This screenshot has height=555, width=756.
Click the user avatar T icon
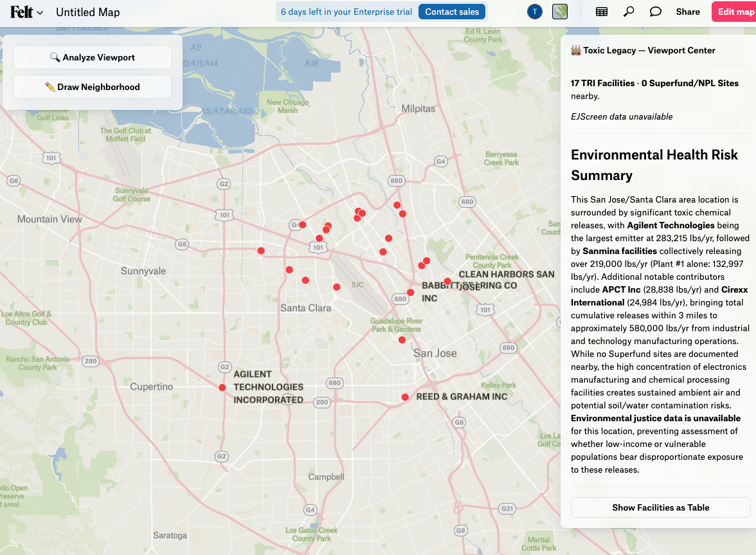coord(534,12)
